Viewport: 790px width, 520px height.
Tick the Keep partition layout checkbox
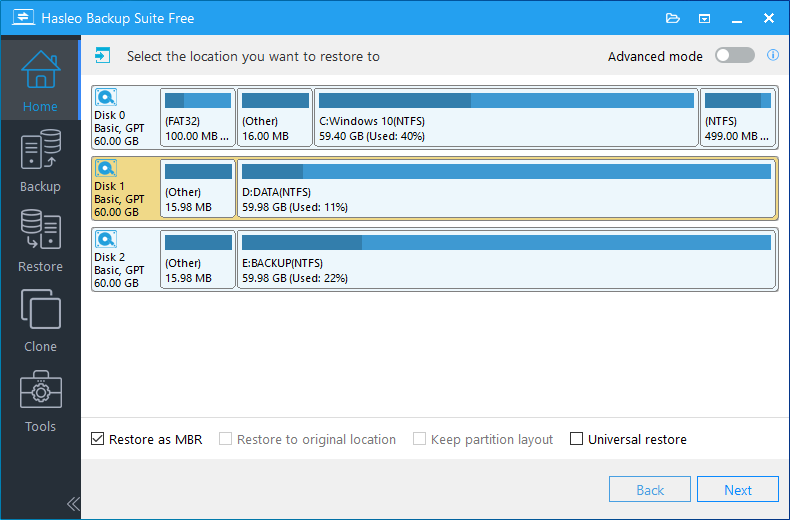419,439
